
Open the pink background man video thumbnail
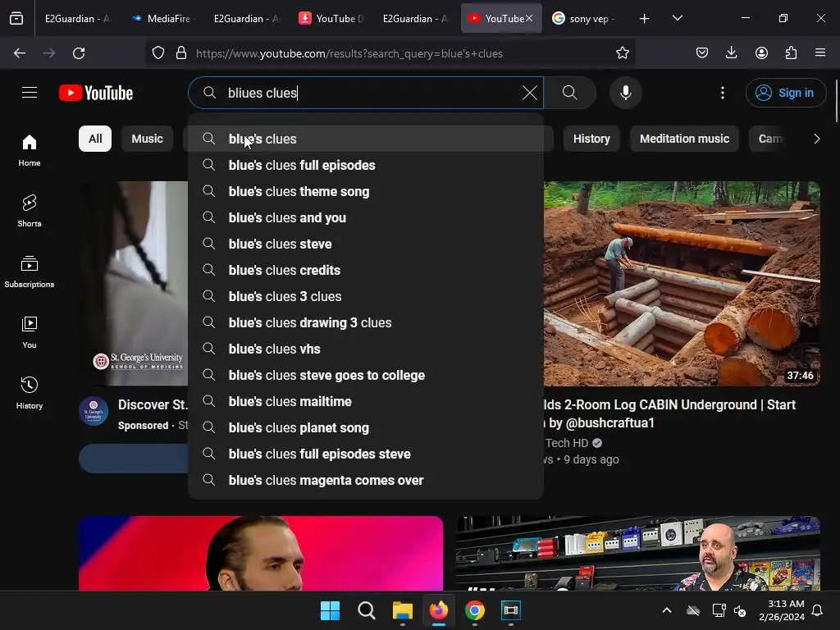pos(261,554)
